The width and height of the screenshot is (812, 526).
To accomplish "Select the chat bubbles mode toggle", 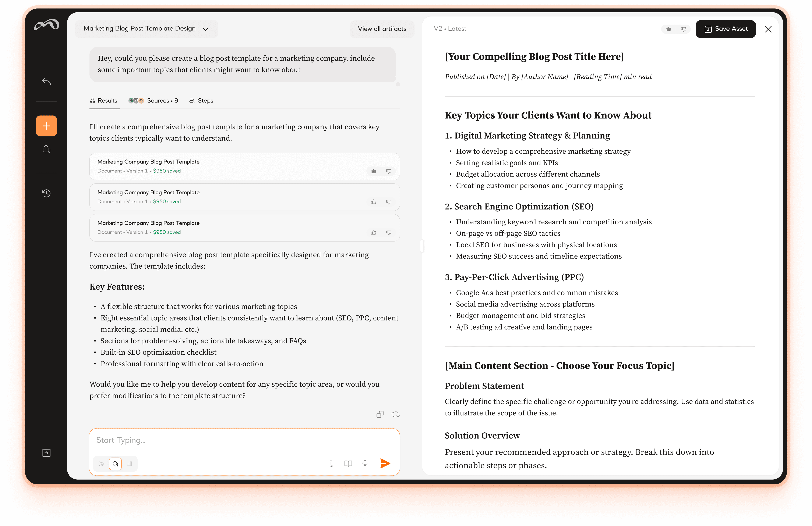I will 115,464.
